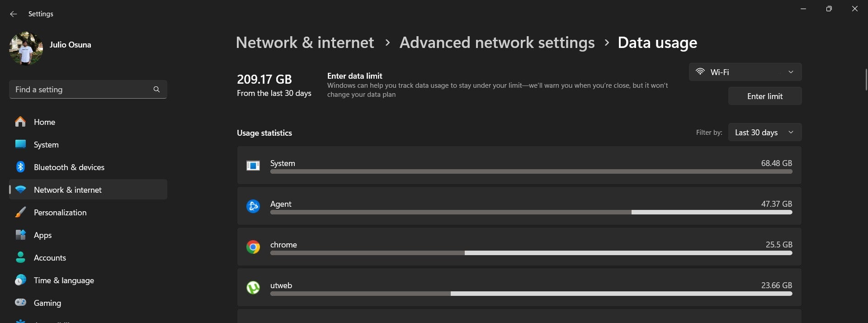Click the back arrow in Settings
This screenshot has width=868, height=323.
pos(13,14)
